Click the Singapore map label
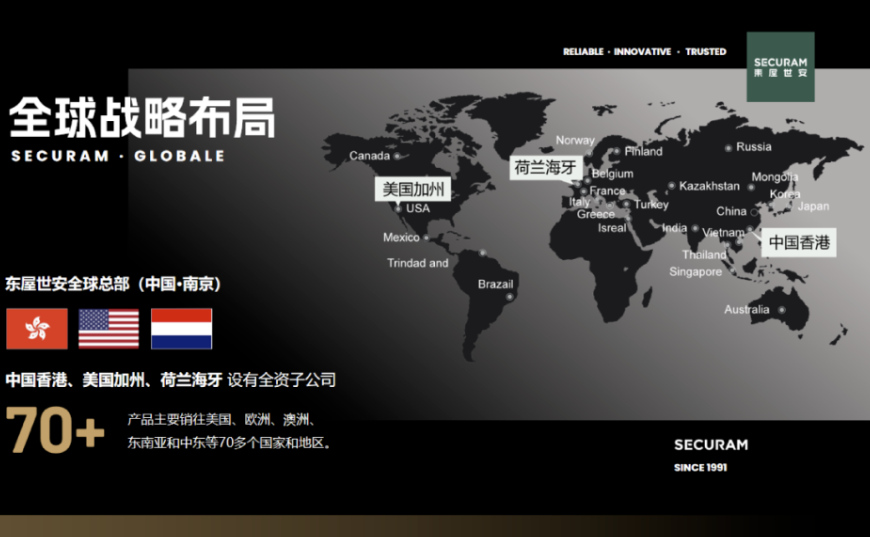The width and height of the screenshot is (870, 537). 695,272
